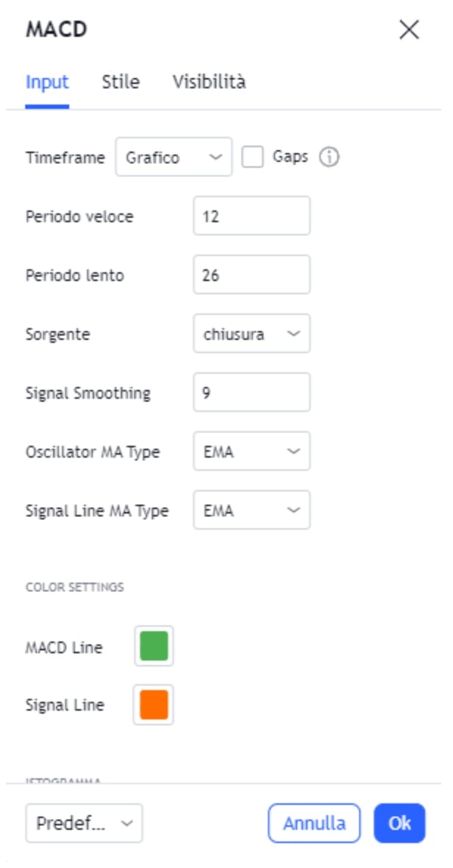
Task: Open the Signal Line MA Type dropdown
Action: [x=252, y=511]
